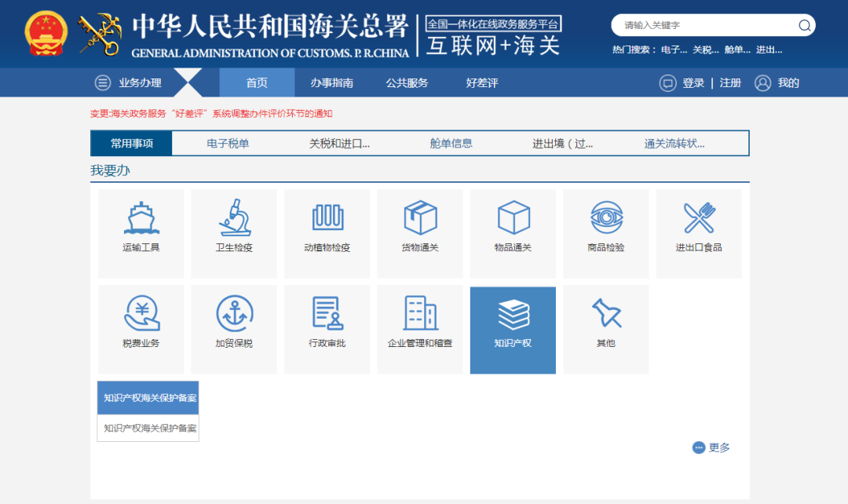This screenshot has height=504, width=848.
Task: Open 加贸保税 anchor icon
Action: click(234, 318)
